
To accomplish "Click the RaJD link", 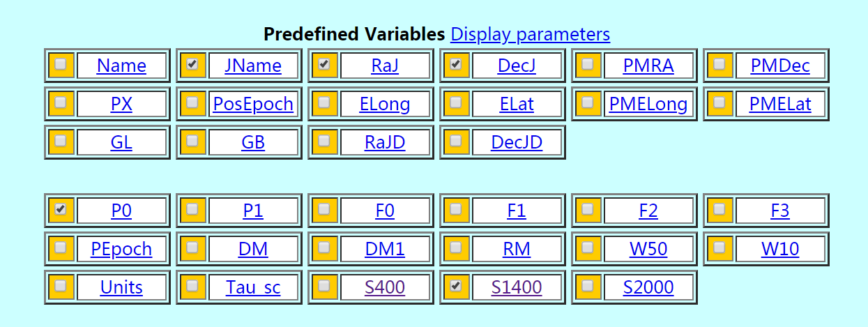I will [x=385, y=143].
